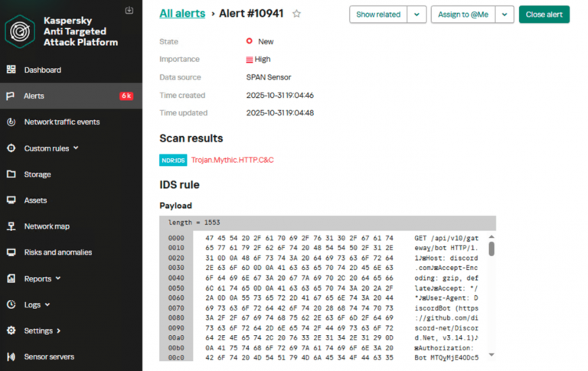The width and height of the screenshot is (588, 371).
Task: Open Sensor servers page
Action: tap(49, 356)
